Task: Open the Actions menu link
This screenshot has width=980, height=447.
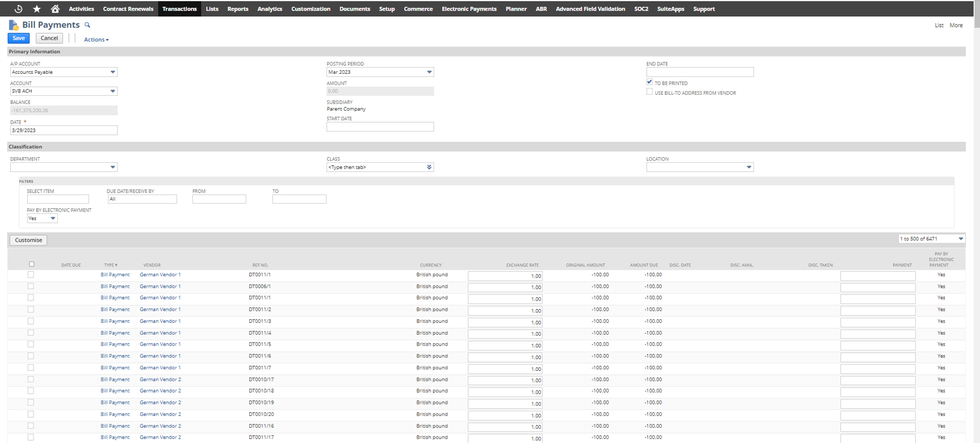Action: [96, 40]
